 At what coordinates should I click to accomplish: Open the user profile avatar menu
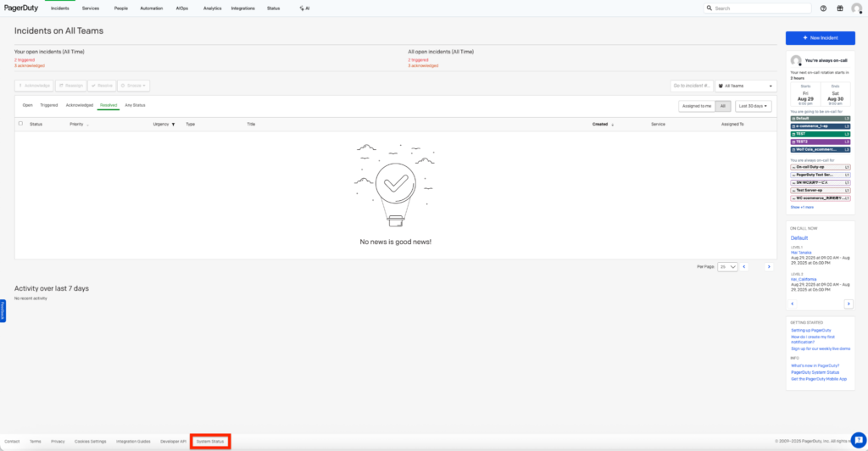coord(856,8)
